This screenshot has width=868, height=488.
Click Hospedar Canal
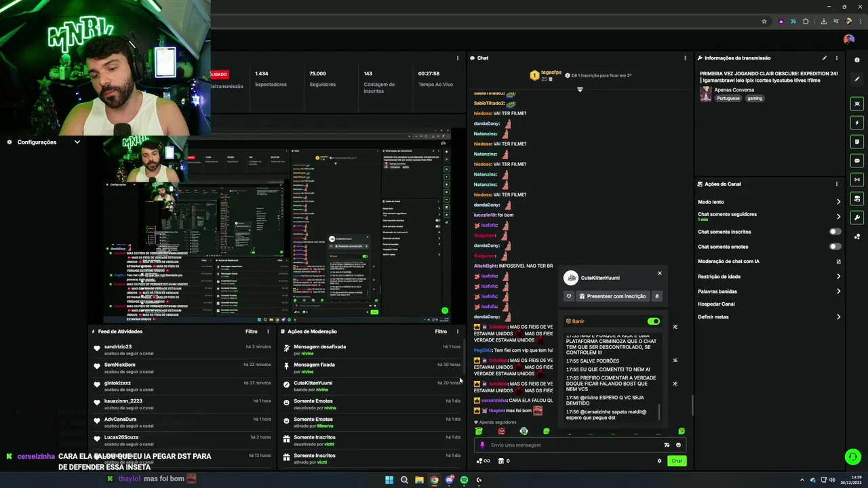click(716, 304)
